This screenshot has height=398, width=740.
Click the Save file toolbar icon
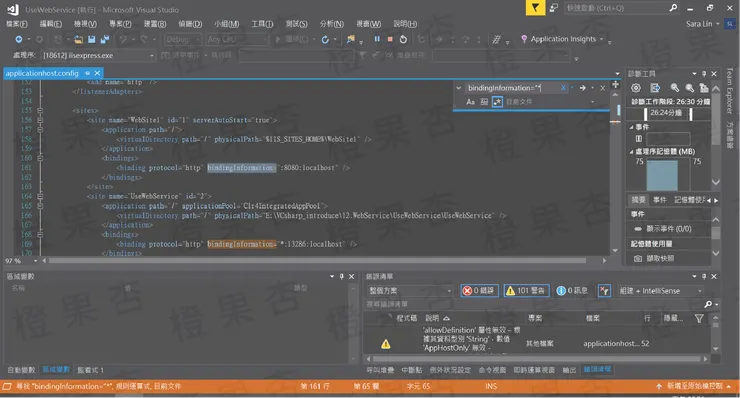[92, 40]
